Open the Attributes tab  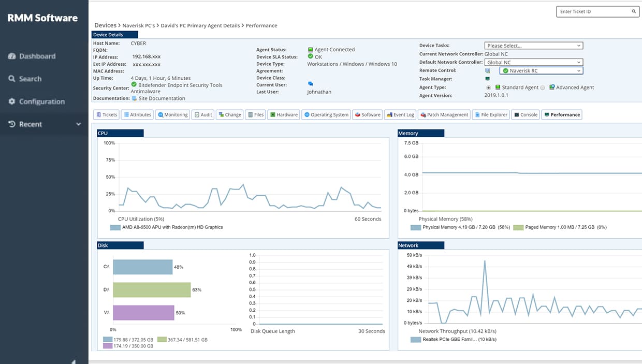[x=137, y=114]
